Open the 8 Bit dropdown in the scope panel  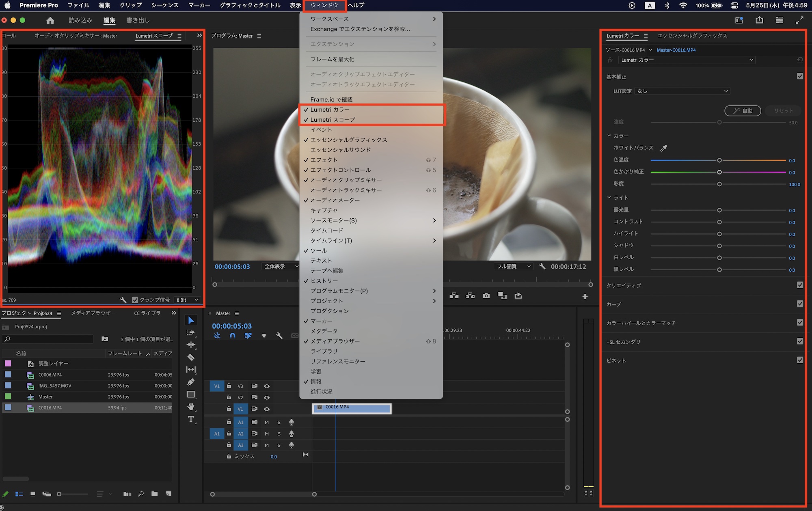pos(186,300)
